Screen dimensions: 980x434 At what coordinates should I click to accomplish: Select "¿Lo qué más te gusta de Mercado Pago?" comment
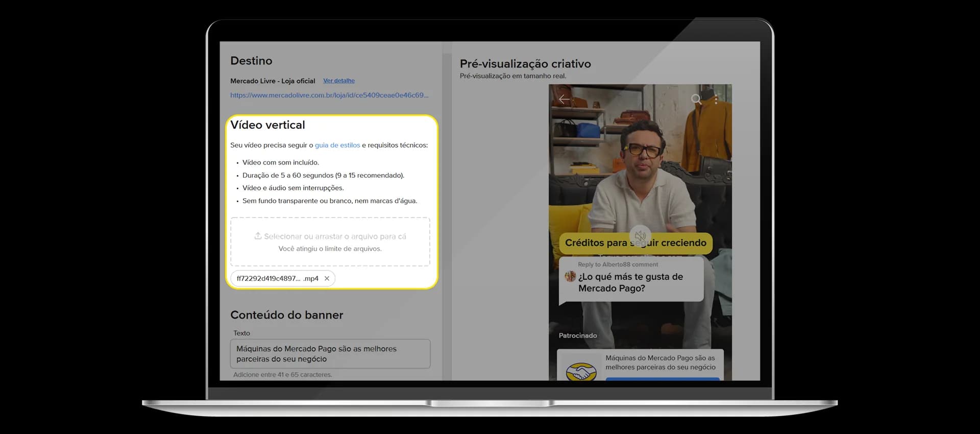[x=630, y=282]
